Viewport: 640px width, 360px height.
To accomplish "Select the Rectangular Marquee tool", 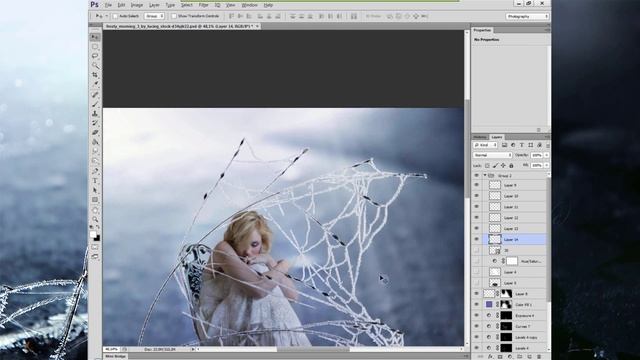I will (x=95, y=47).
